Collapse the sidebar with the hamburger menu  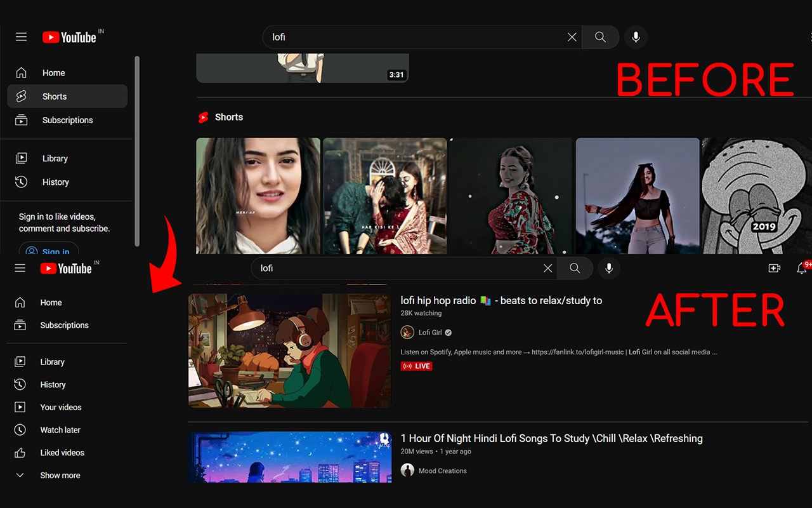(x=21, y=37)
